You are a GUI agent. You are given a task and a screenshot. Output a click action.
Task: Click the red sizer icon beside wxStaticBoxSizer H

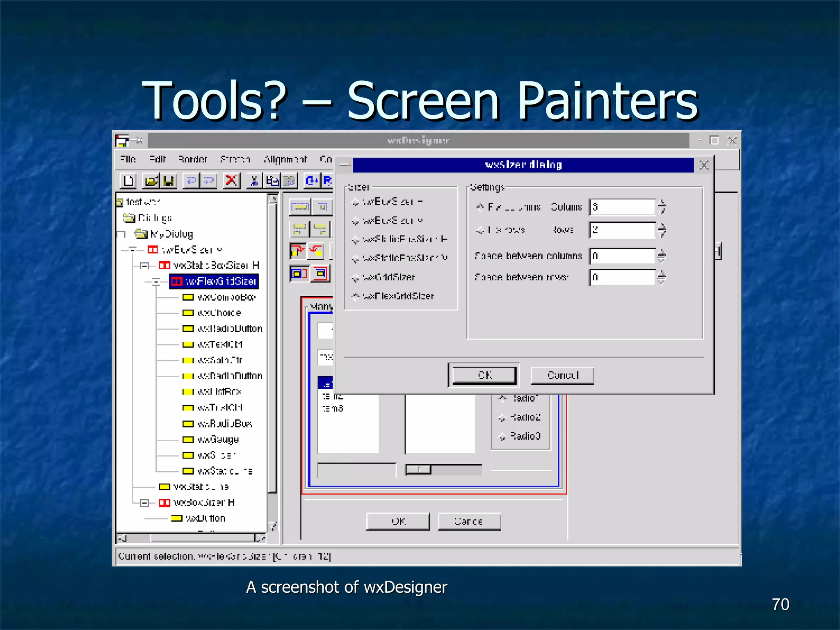click(x=164, y=265)
